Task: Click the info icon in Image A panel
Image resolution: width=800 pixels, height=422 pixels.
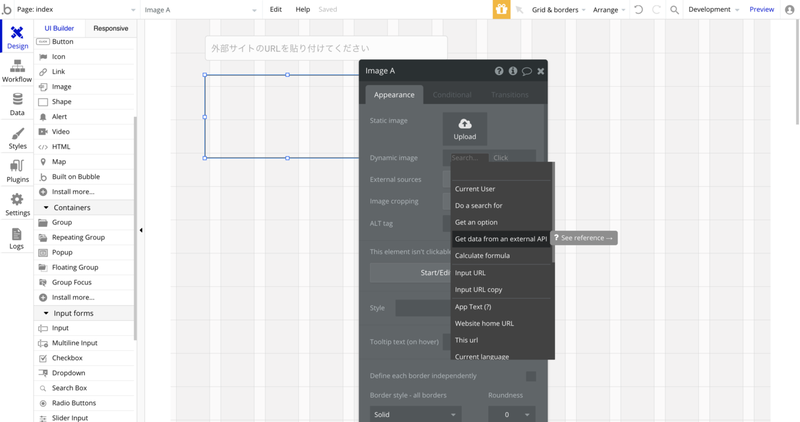Action: (512, 71)
